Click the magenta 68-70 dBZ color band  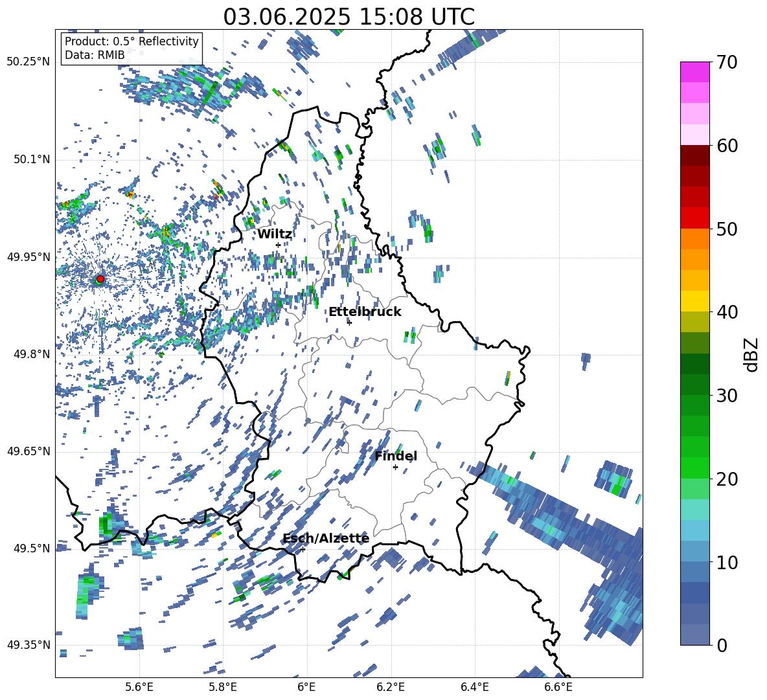point(694,72)
